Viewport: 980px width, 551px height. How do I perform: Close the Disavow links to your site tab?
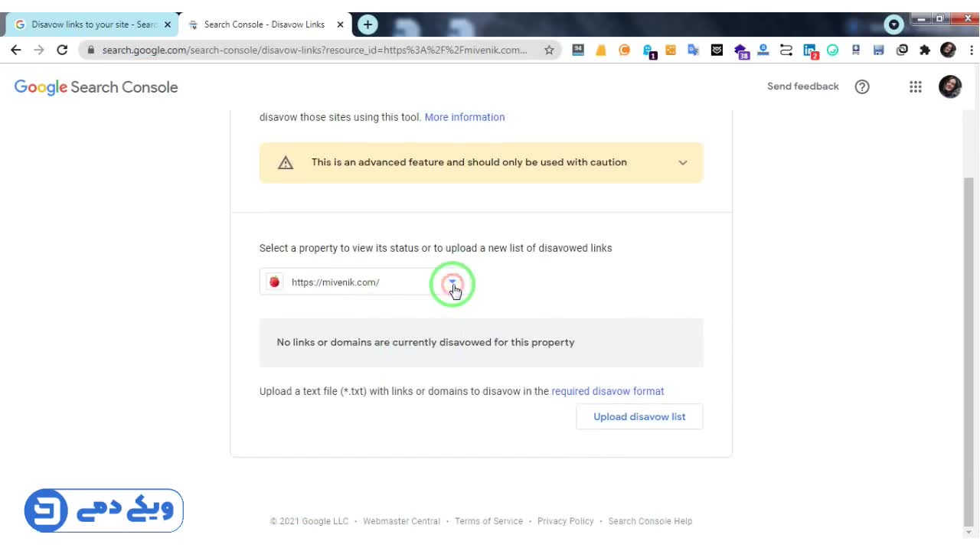(168, 24)
